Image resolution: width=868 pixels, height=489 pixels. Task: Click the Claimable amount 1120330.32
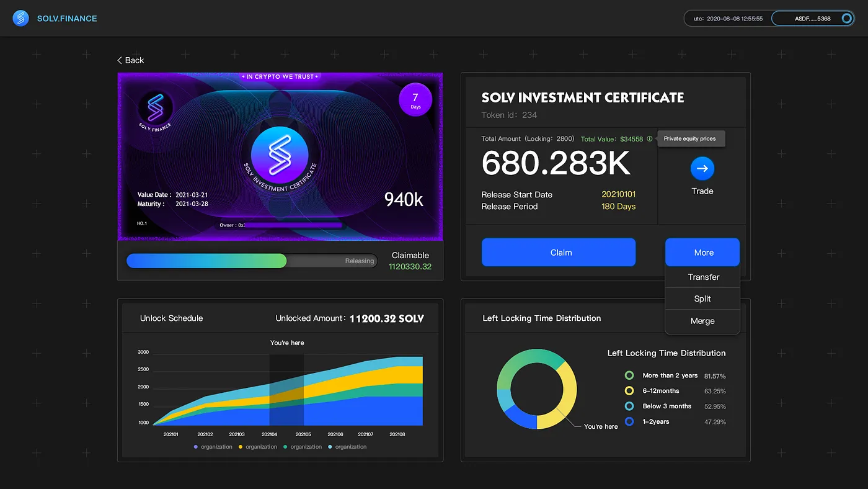coord(410,267)
